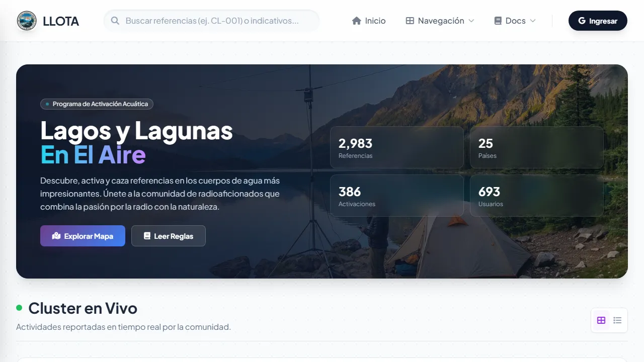The image size is (644, 362).
Task: Click the book icon in Leer Reglas
Action: click(147, 236)
